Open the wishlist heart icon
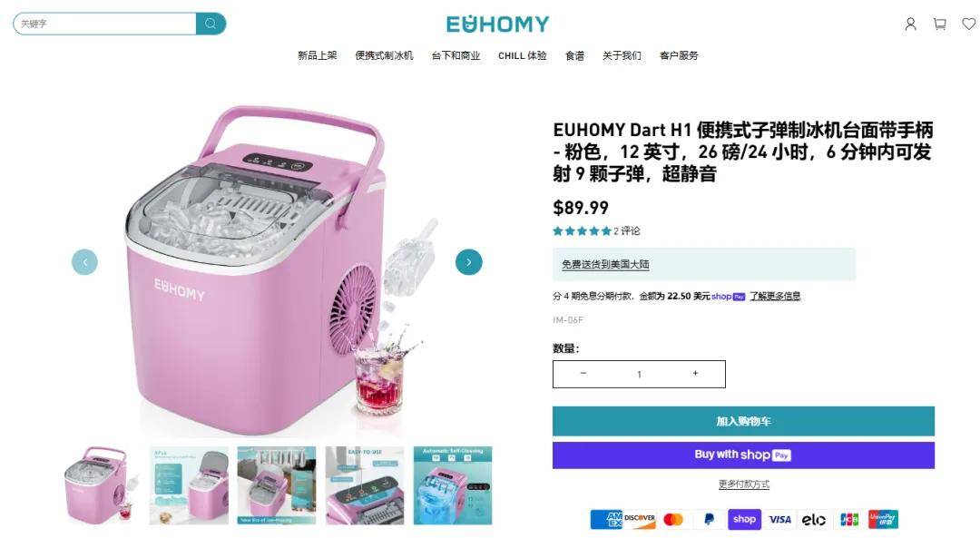The width and height of the screenshot is (980, 538). pyautogui.click(x=969, y=24)
